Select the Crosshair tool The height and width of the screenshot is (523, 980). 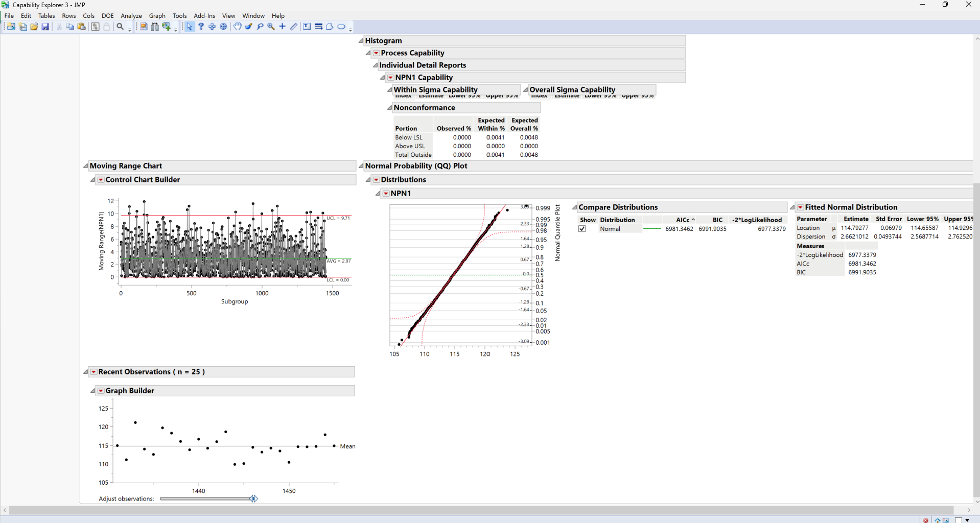tap(282, 26)
